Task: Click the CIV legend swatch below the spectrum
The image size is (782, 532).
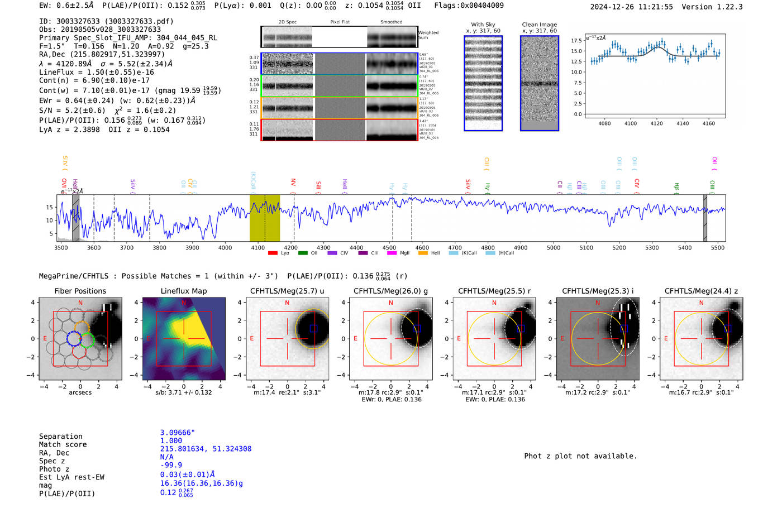Action: click(332, 253)
